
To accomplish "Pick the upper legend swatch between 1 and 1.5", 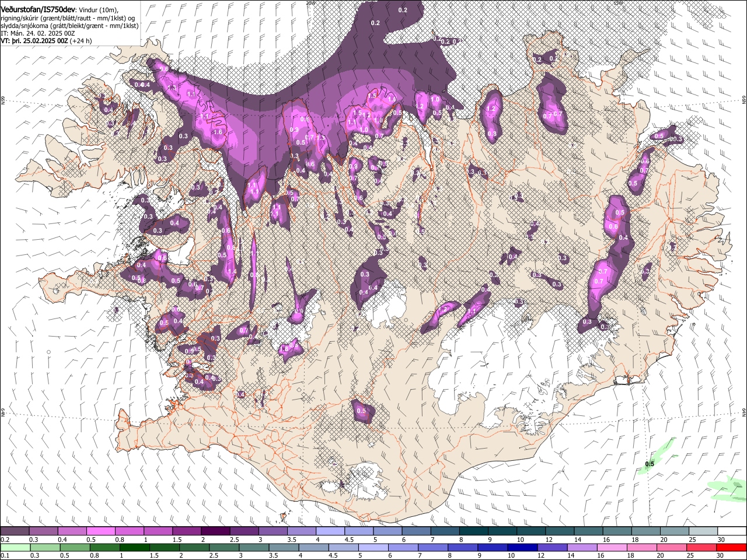I will (x=158, y=531).
